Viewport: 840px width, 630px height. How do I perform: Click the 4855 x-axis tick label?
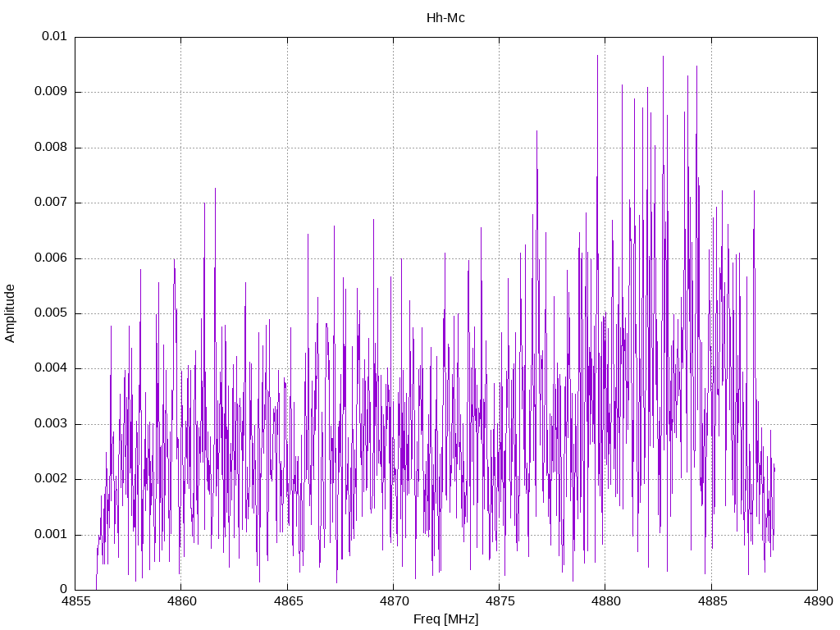pos(75,601)
